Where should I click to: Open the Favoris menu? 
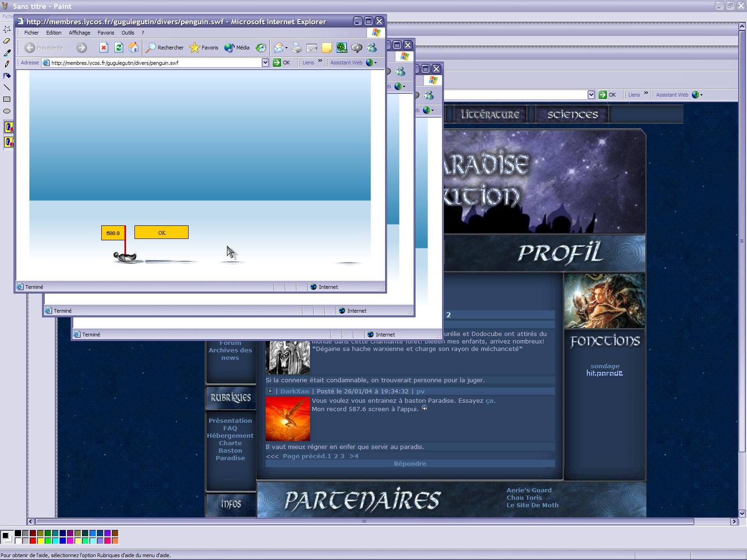[x=106, y=33]
